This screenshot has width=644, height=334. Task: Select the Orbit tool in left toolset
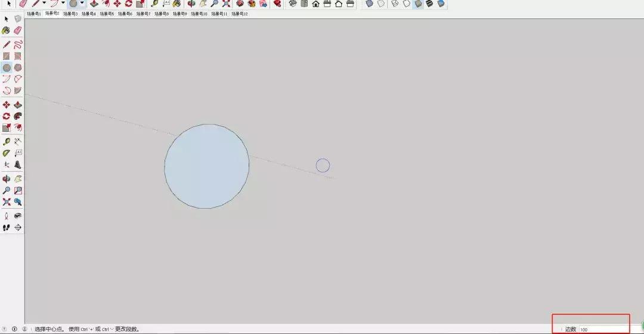(6, 179)
